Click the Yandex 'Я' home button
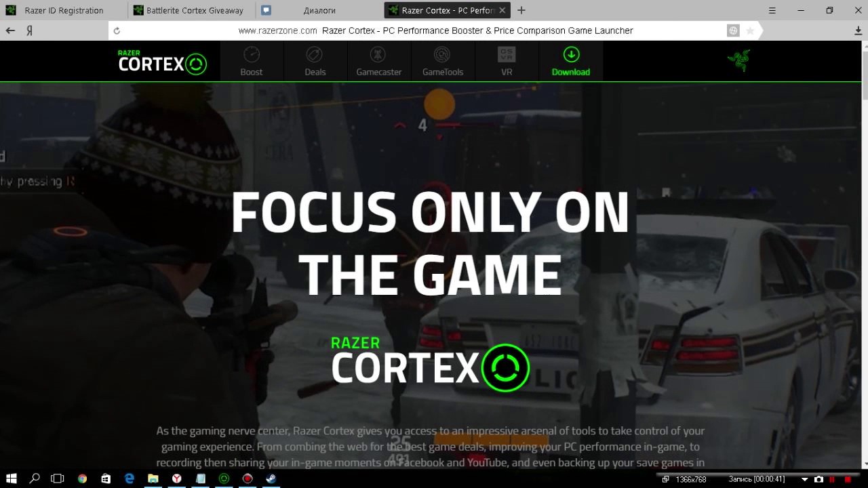The image size is (868, 488). coord(29,30)
